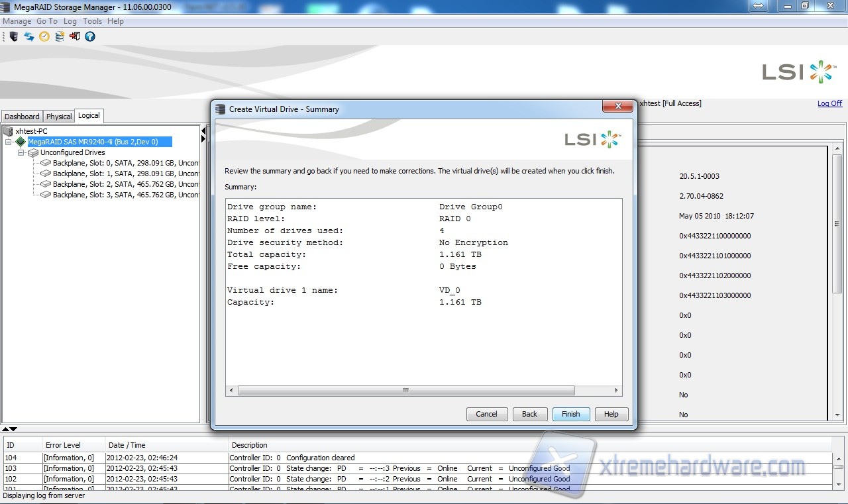Collapse the MegaRAID SAS MR9240-4i tree node
This screenshot has width=848, height=504.
click(9, 142)
